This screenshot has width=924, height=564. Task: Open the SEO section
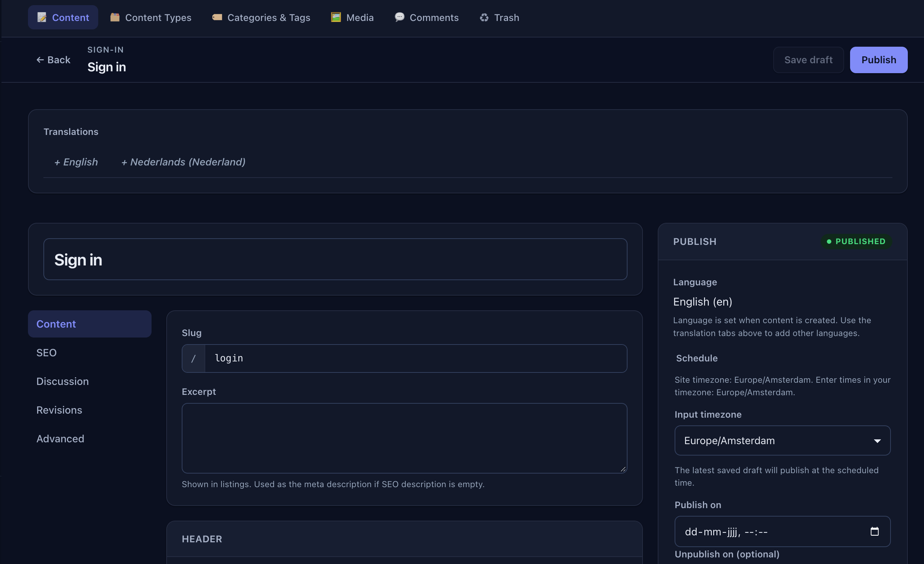click(x=90, y=353)
